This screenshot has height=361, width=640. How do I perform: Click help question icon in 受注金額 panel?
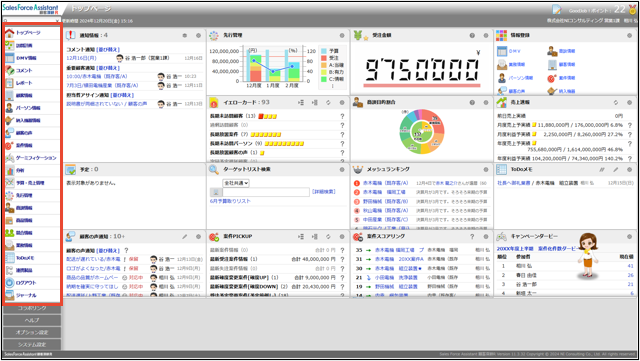pyautogui.click(x=472, y=36)
